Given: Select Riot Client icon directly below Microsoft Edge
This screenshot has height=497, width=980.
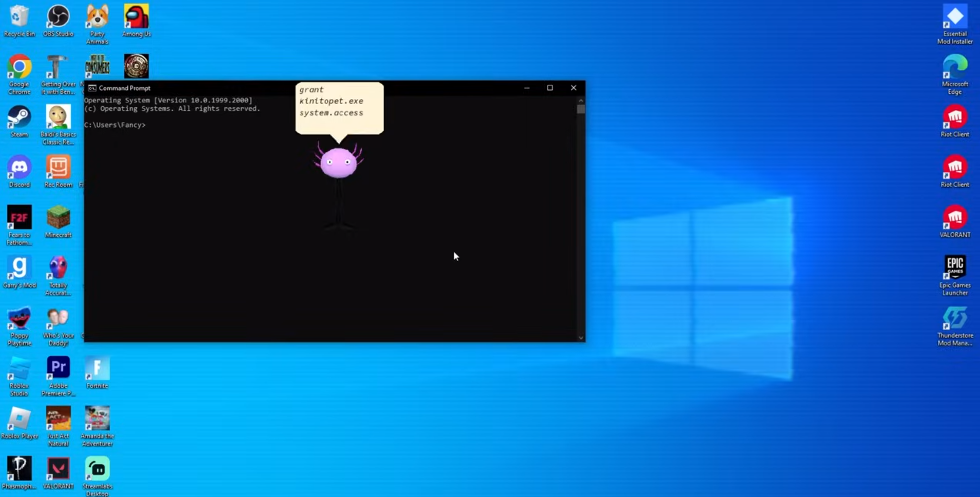Looking at the screenshot, I should tap(955, 121).
